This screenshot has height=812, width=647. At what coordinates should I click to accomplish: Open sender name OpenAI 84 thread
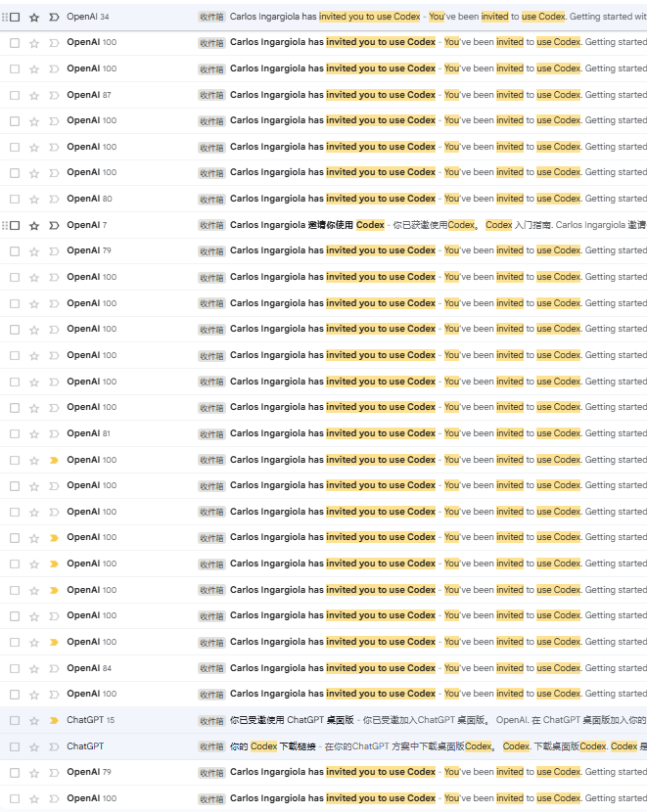tap(83, 668)
